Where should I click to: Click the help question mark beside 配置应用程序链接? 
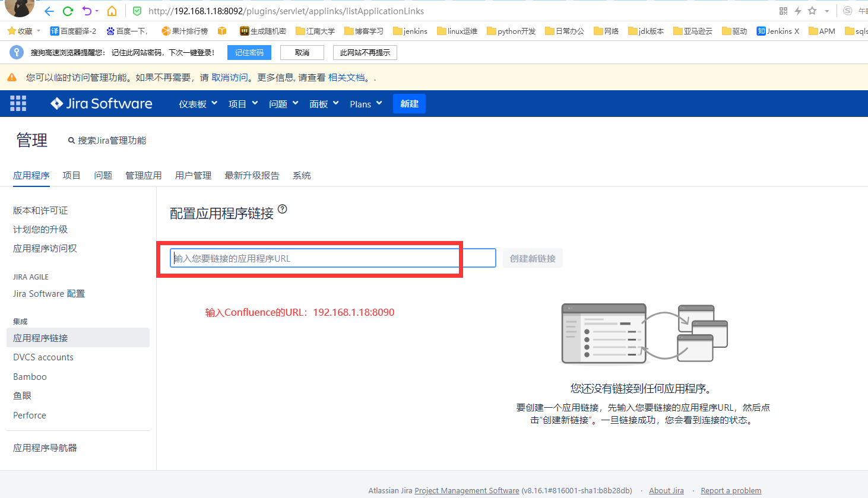pyautogui.click(x=283, y=209)
